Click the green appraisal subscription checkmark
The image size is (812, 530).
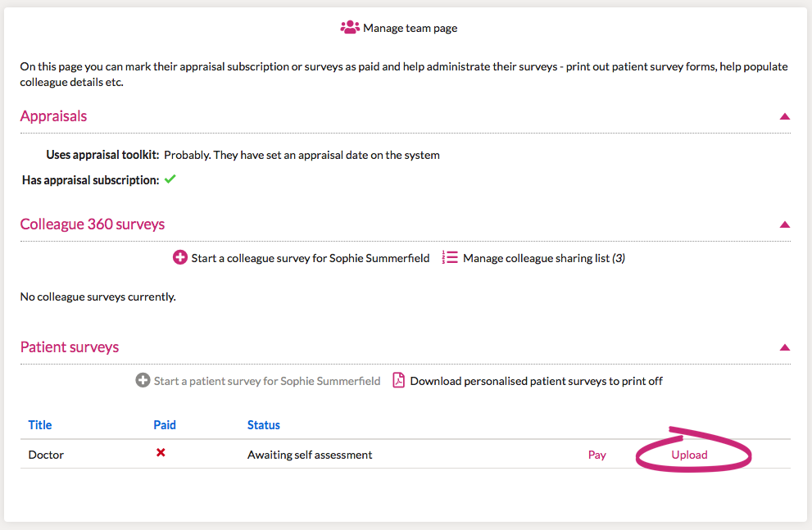point(170,179)
